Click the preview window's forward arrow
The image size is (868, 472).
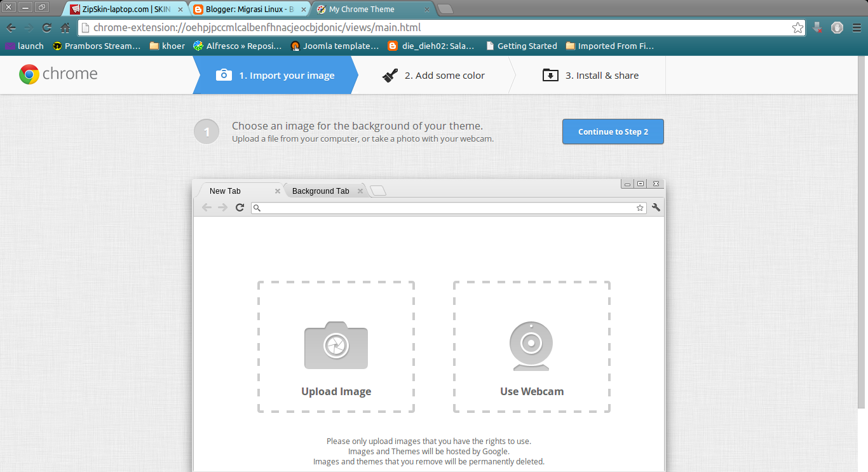point(222,207)
